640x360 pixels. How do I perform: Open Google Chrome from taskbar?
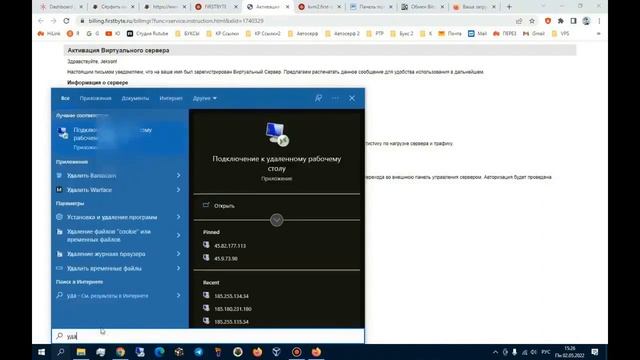coord(120,352)
